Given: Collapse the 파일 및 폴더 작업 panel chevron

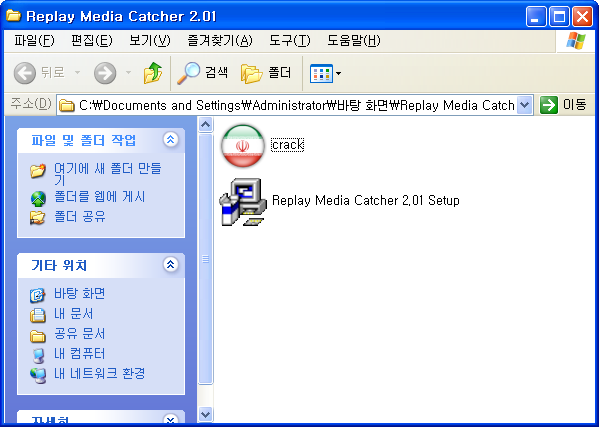Looking at the screenshot, I should pyautogui.click(x=170, y=140).
